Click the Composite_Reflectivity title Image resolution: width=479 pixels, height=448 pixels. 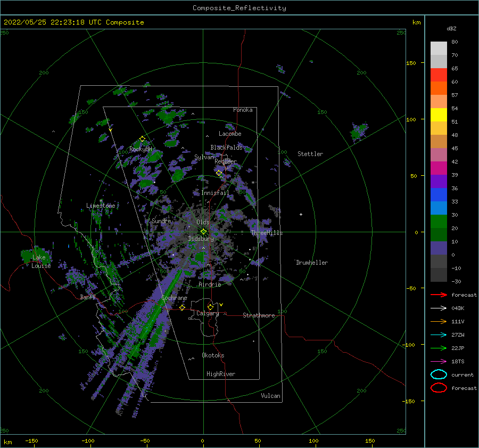[x=240, y=8]
